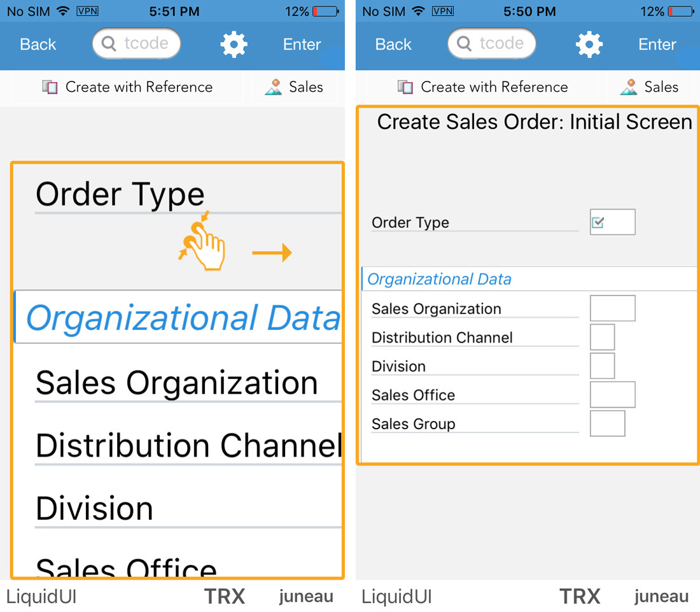Image resolution: width=700 pixels, height=612 pixels.
Task: Click the Sales Organization input box
Action: [x=612, y=308]
